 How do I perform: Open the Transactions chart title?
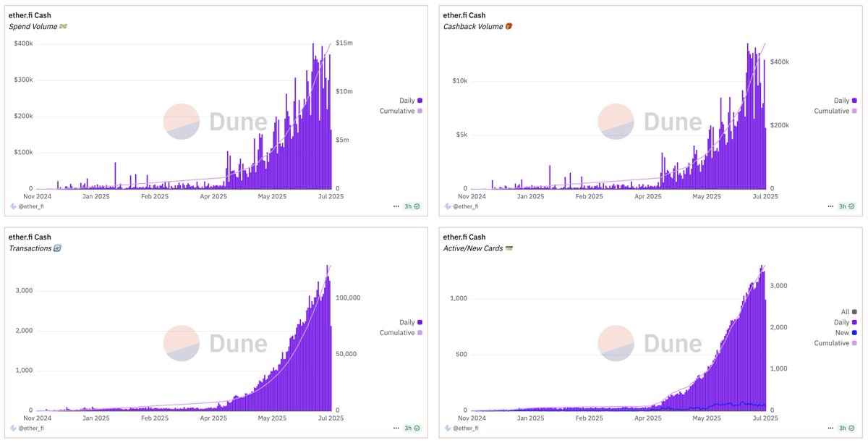click(35, 248)
